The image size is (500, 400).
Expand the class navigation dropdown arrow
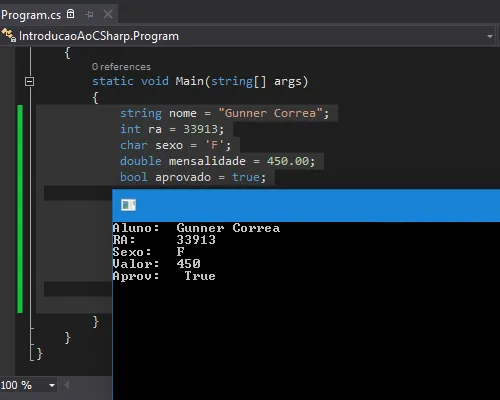click(490, 36)
